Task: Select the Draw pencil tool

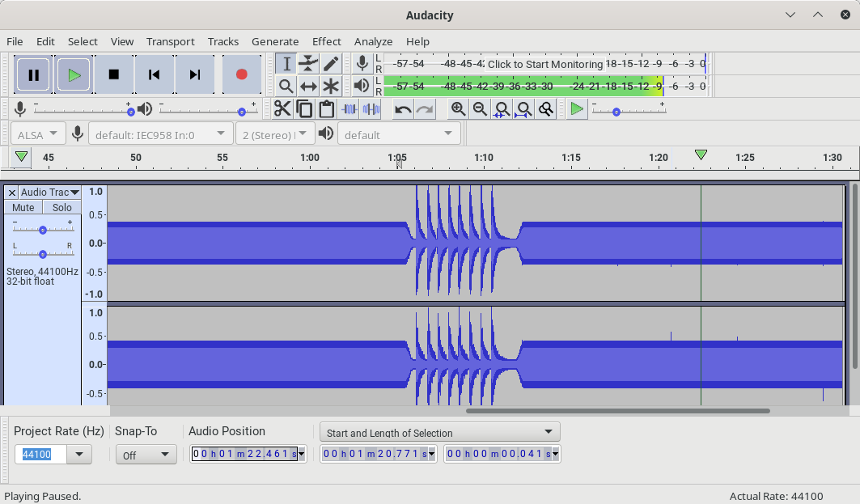Action: (331, 64)
